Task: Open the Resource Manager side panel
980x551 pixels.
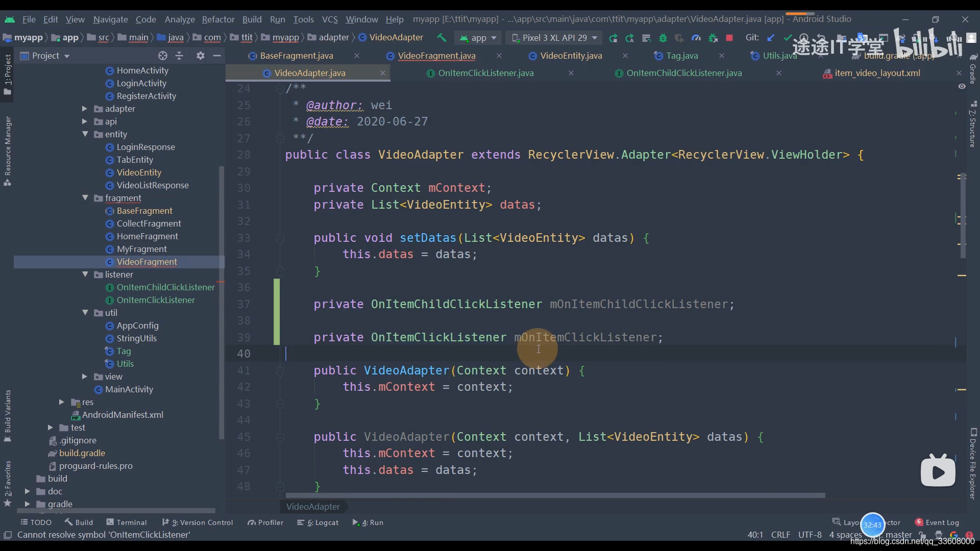Action: click(x=8, y=151)
